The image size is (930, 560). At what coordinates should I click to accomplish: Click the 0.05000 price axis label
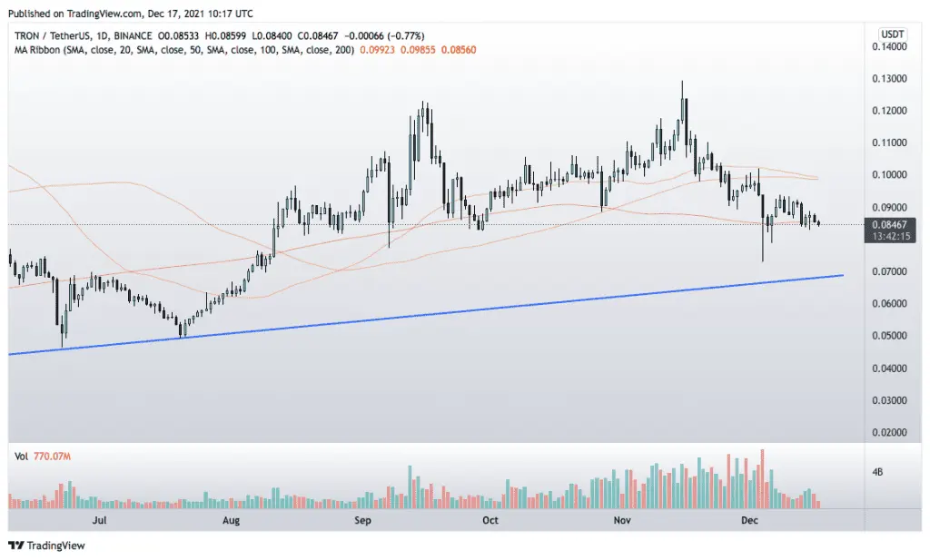[889, 336]
